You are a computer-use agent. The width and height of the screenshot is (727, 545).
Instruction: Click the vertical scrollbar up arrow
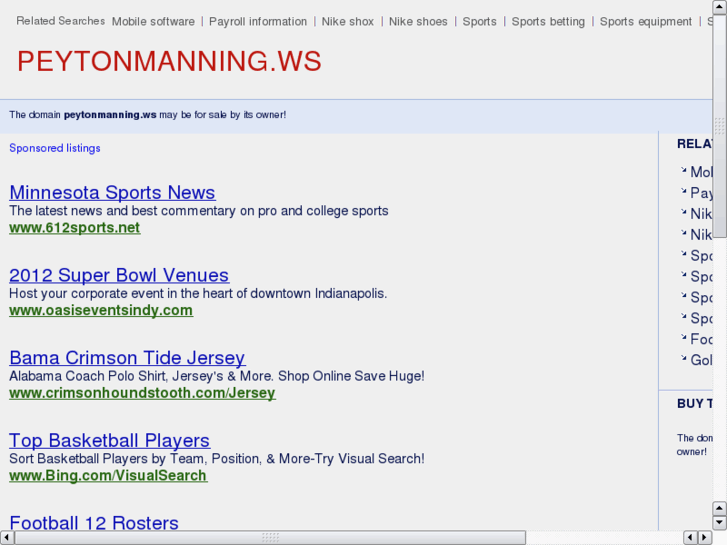(x=719, y=6)
